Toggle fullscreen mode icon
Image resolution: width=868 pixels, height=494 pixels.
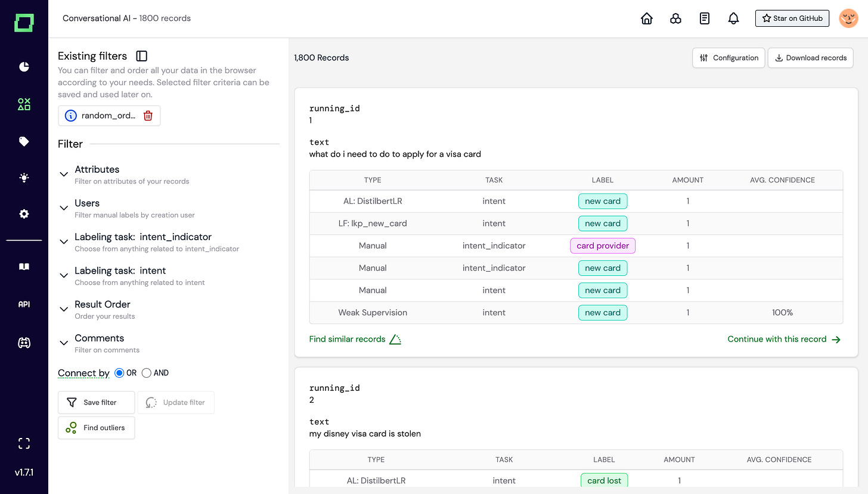(24, 443)
